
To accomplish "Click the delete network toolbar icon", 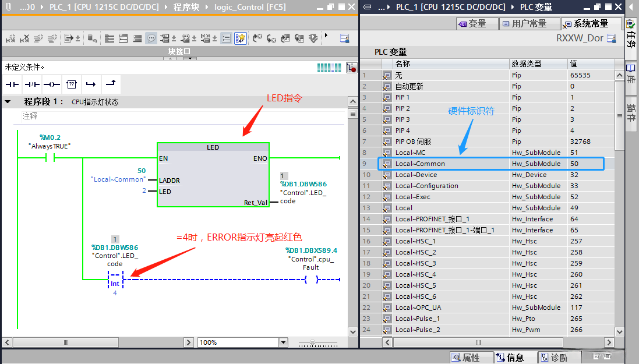I will tap(24, 38).
